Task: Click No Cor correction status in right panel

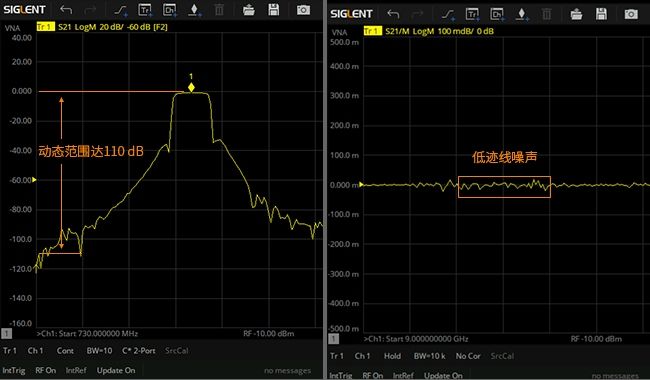Action: [x=468, y=356]
